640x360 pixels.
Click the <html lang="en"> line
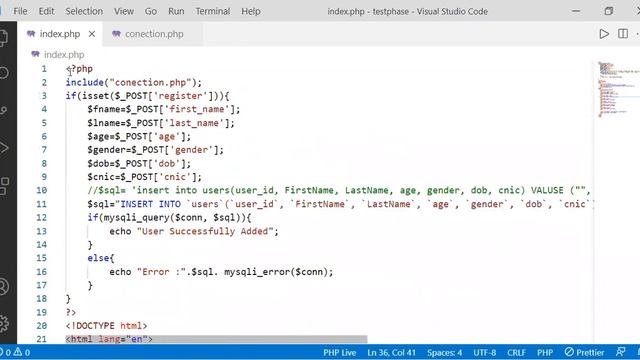point(109,339)
